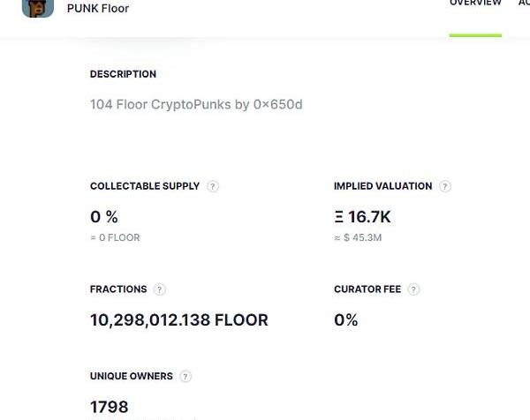Click the 10,298,012.138 FLOOR fractions amount
Screen dimensions: 530x420
[x=179, y=320]
